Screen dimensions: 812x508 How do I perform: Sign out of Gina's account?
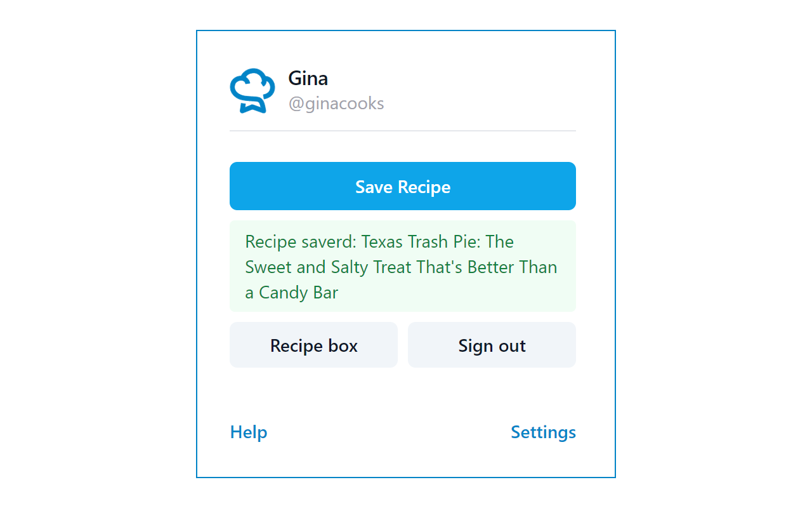492,345
